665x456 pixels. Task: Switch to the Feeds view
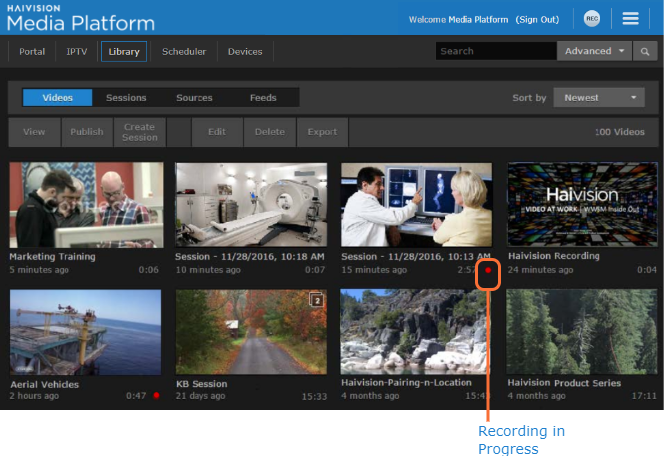point(263,97)
